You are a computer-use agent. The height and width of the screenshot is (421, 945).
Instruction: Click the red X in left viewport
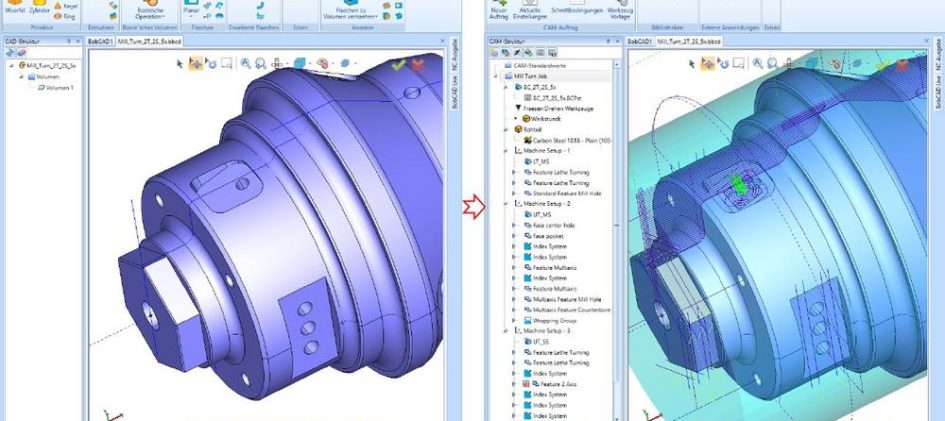pos(417,63)
